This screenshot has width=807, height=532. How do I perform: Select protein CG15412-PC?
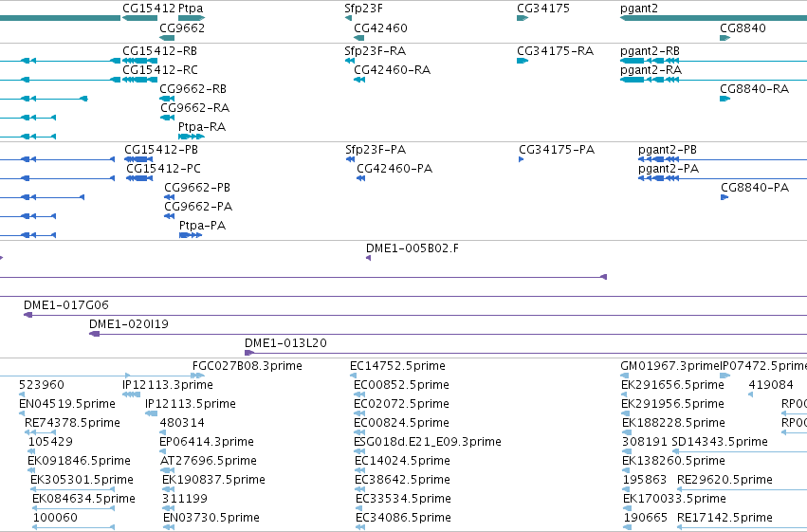pyautogui.click(x=164, y=169)
